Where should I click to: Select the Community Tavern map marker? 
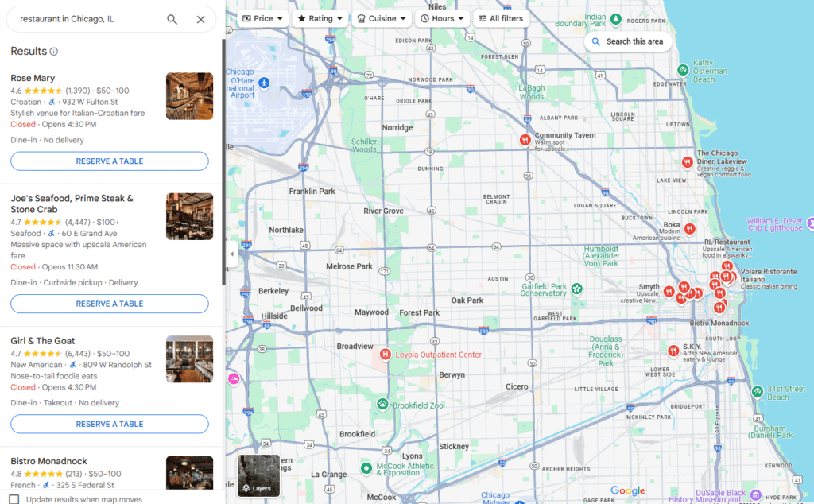pyautogui.click(x=525, y=139)
